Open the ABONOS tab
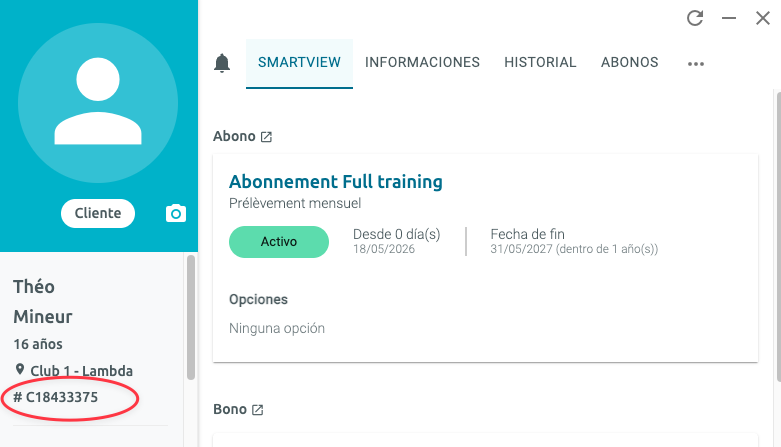781x447 pixels. pos(630,63)
